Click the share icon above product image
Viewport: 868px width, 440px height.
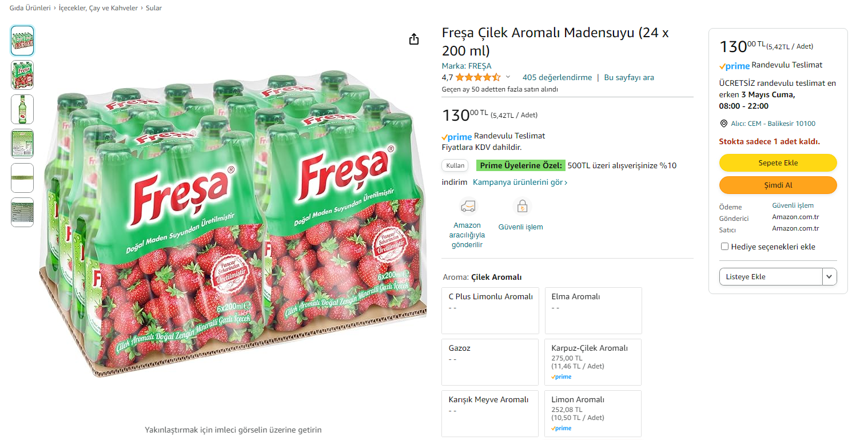pos(414,39)
